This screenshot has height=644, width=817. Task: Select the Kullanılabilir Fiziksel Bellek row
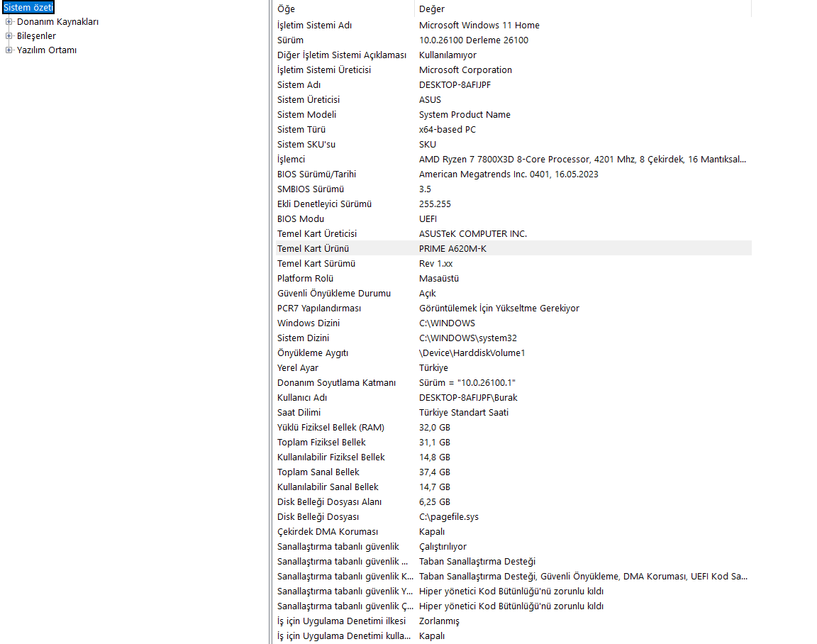[x=513, y=457]
